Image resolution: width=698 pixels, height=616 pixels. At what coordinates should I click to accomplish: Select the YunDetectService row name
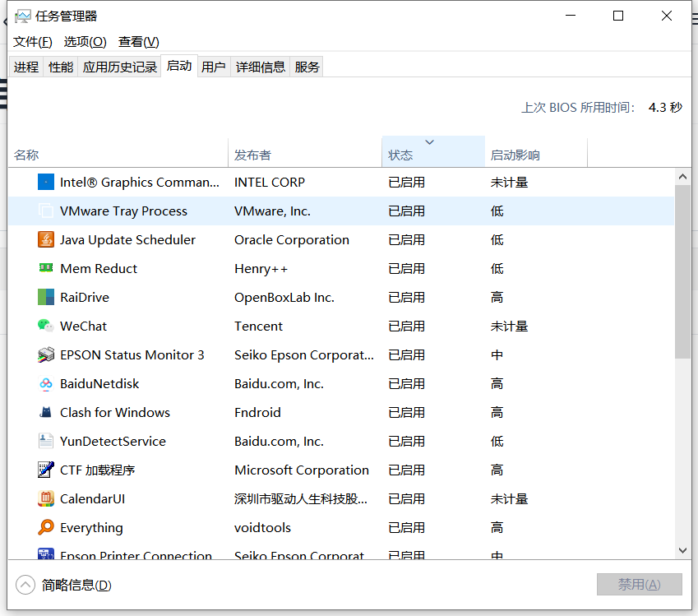pyautogui.click(x=113, y=442)
